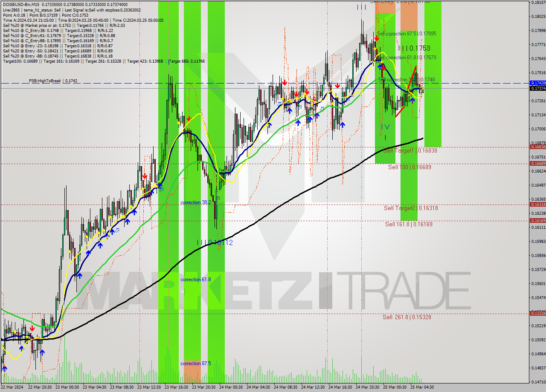The width and height of the screenshot is (546, 392).
Task: Click the '23 Mar 20:30' time label
Action: click(204, 387)
